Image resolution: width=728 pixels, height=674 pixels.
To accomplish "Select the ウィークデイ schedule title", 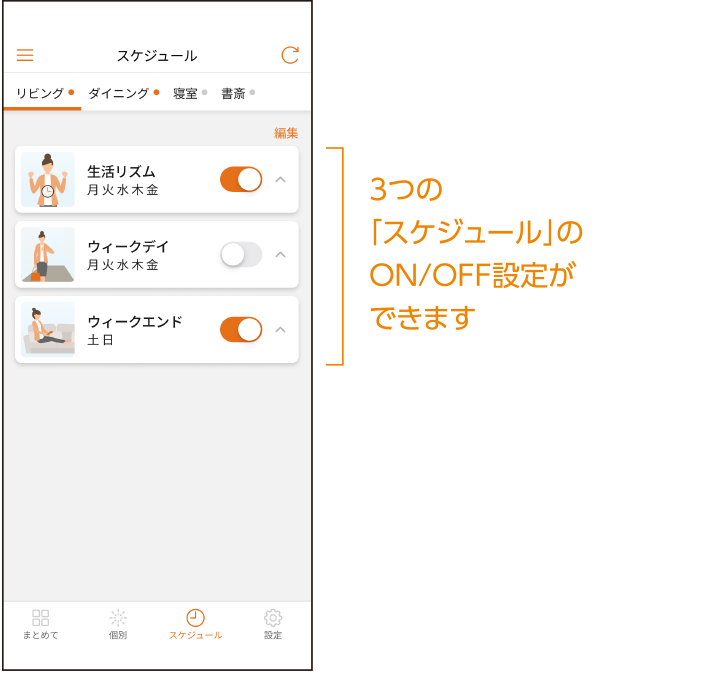I will (x=128, y=246).
